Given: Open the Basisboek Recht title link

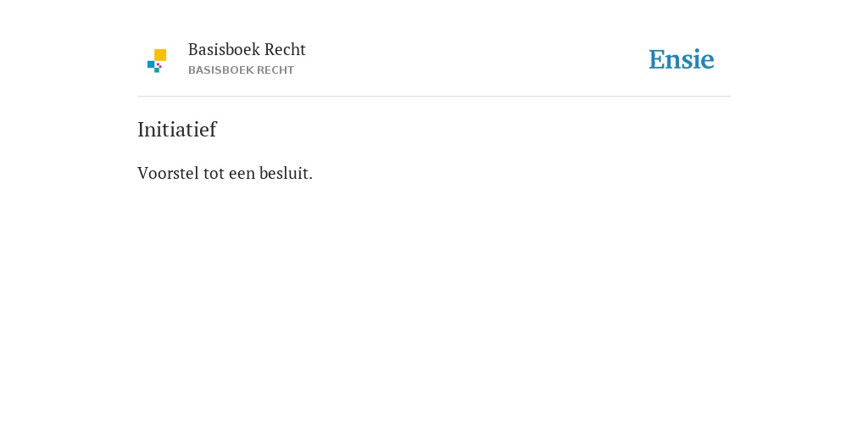Looking at the screenshot, I should click(247, 49).
